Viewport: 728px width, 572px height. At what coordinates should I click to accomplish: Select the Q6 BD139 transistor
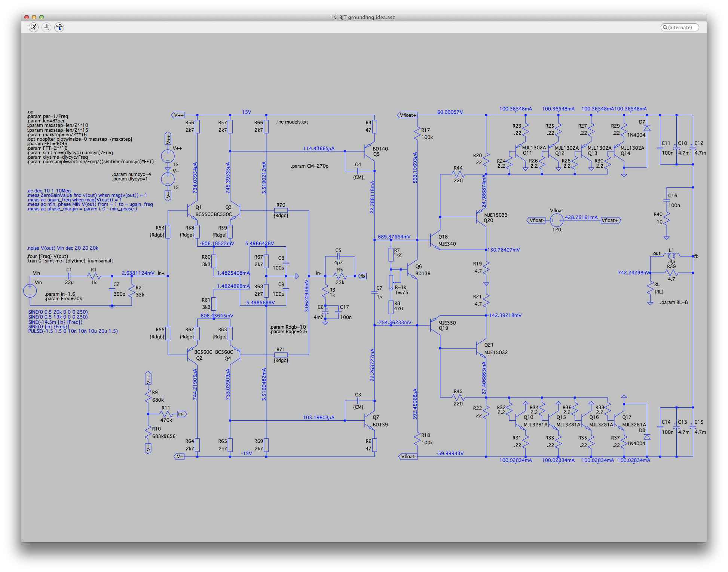tap(412, 269)
